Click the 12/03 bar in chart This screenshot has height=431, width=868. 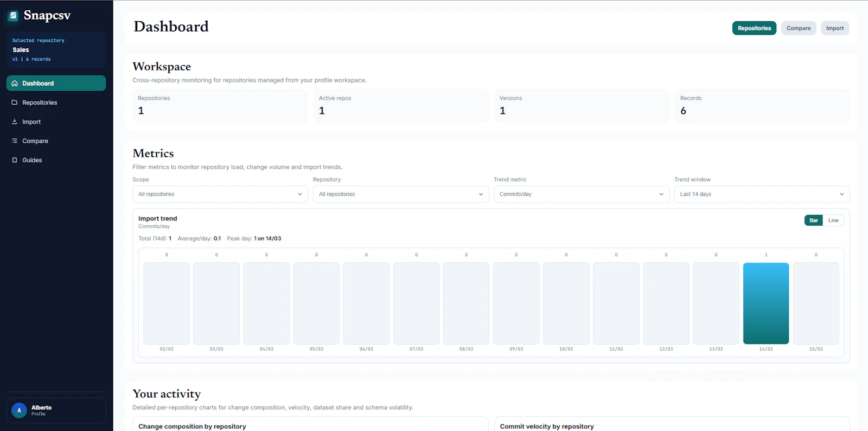coord(666,303)
